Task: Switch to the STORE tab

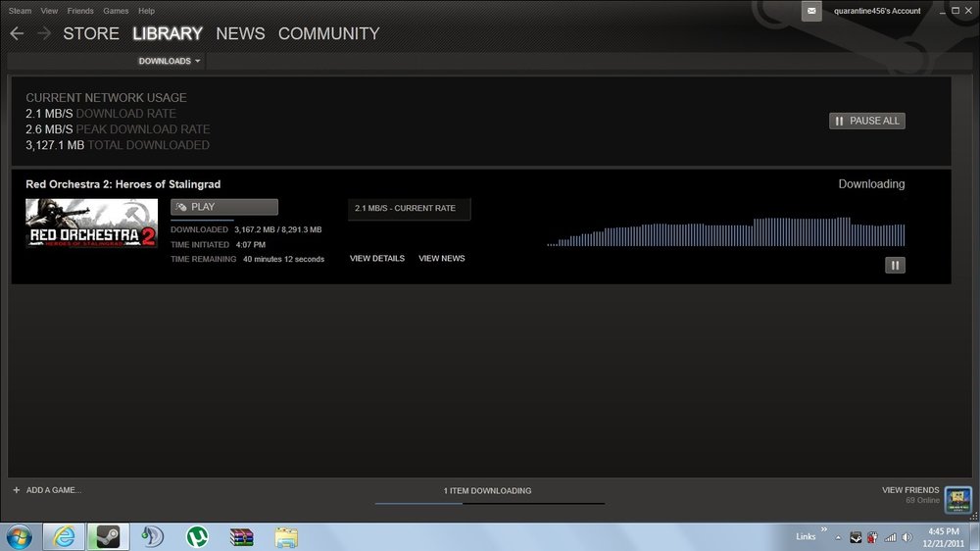Action: point(91,33)
